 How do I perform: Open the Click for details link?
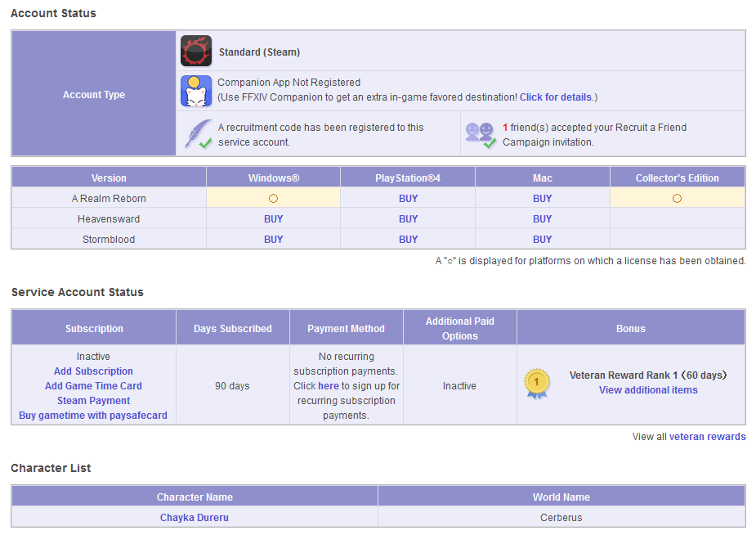(x=556, y=97)
